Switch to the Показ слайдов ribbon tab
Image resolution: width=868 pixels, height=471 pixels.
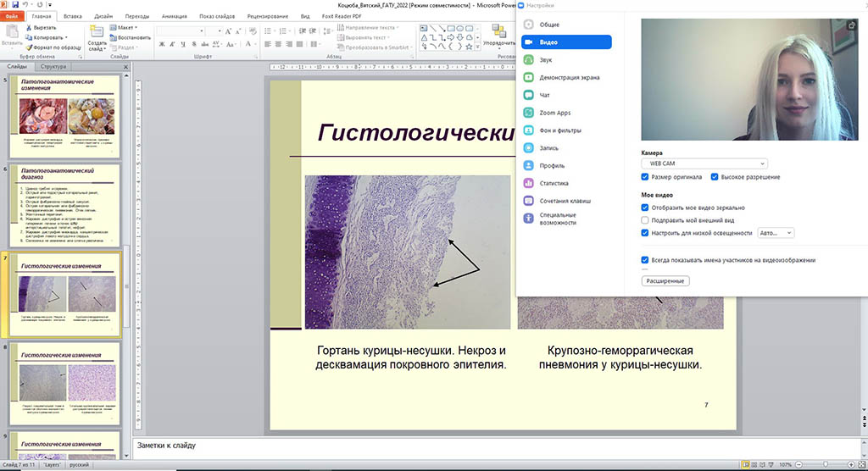pos(217,17)
